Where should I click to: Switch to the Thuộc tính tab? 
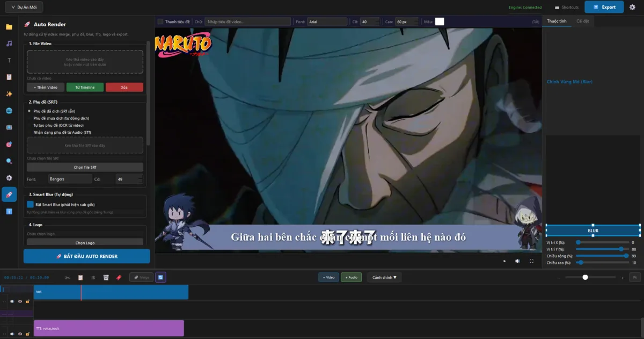[x=557, y=21]
